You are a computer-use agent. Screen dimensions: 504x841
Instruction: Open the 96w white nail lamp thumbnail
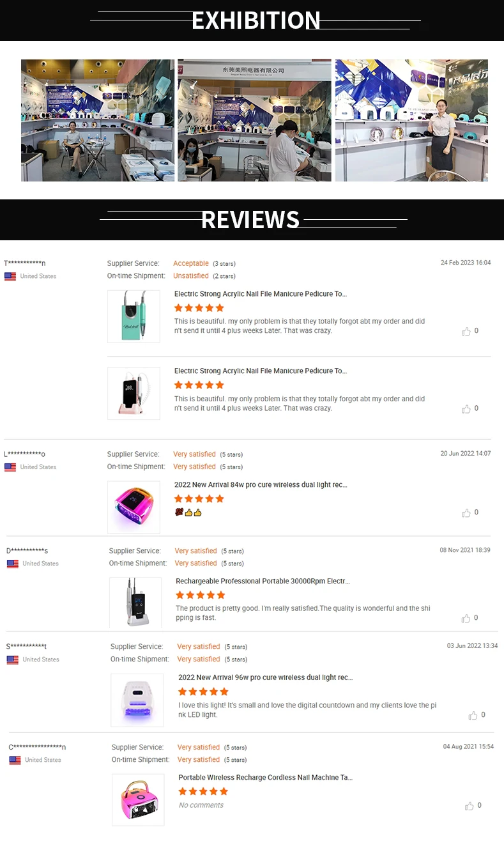point(137,700)
